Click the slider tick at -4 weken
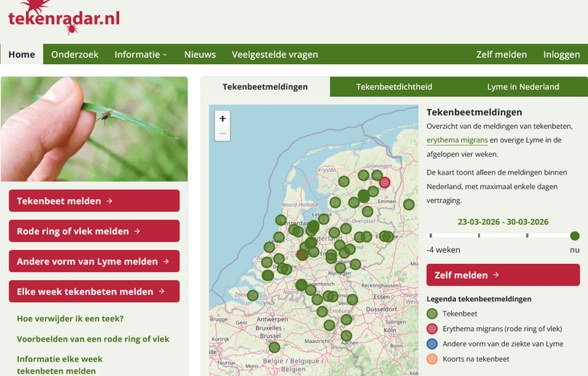 tap(431, 236)
